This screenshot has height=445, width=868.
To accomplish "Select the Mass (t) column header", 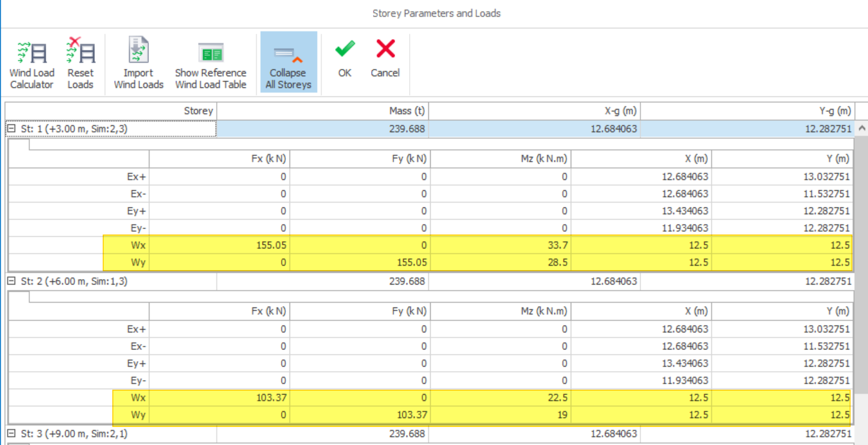I will [x=322, y=111].
